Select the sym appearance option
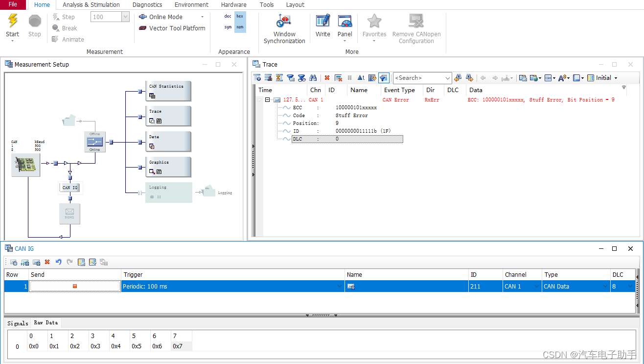This screenshot has height=364, width=644. pyautogui.click(x=228, y=27)
